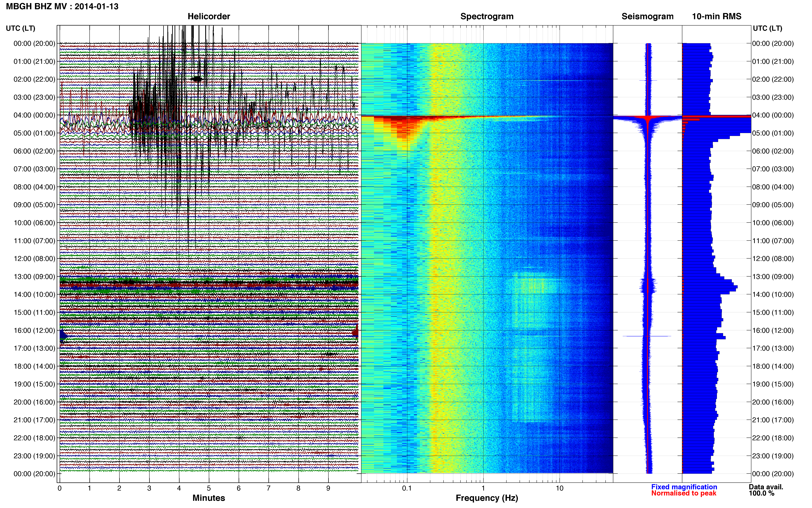The image size is (812, 508).
Task: Select the 'Helicorder' panel title
Action: coord(209,16)
